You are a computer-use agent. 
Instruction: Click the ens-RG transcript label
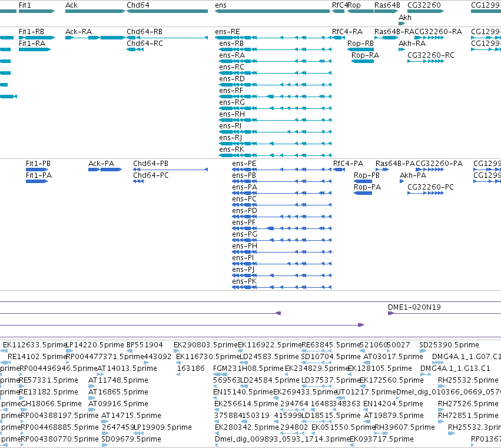pyautogui.click(x=232, y=102)
